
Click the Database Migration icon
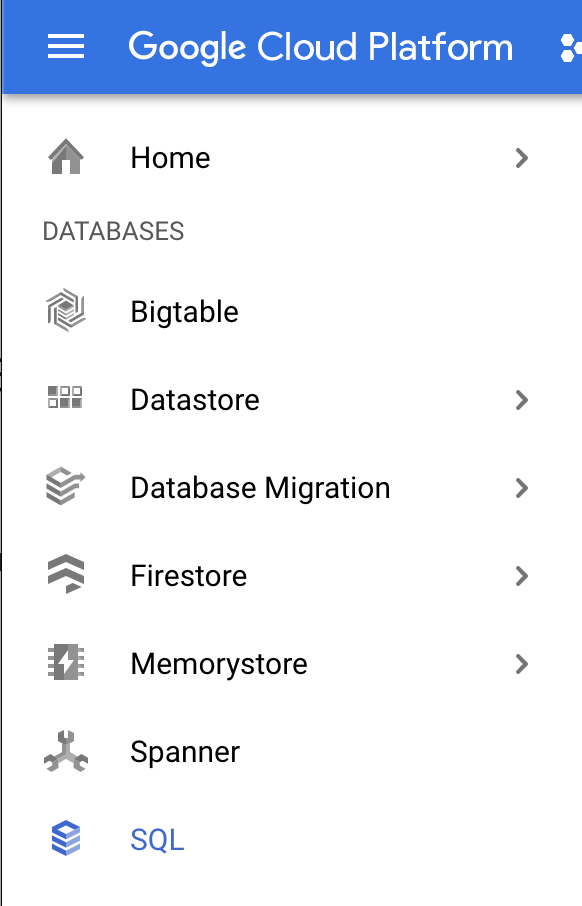(x=65, y=487)
